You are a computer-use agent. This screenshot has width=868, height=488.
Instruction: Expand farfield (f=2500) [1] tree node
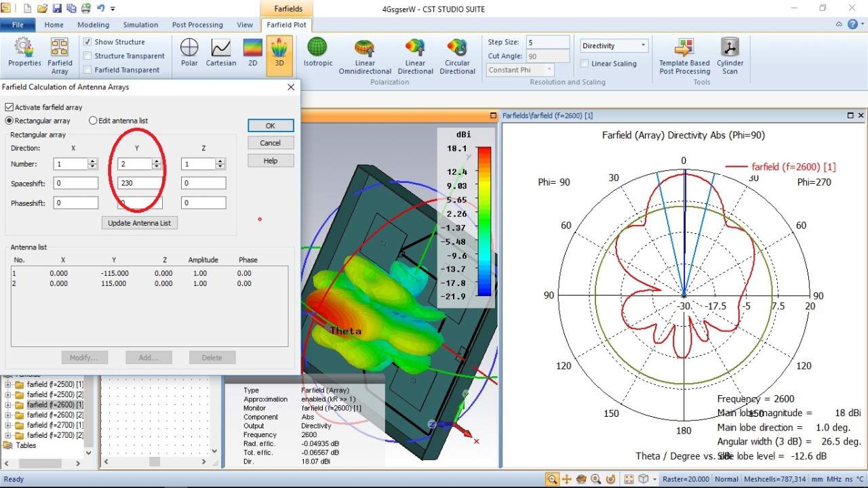pos(8,384)
